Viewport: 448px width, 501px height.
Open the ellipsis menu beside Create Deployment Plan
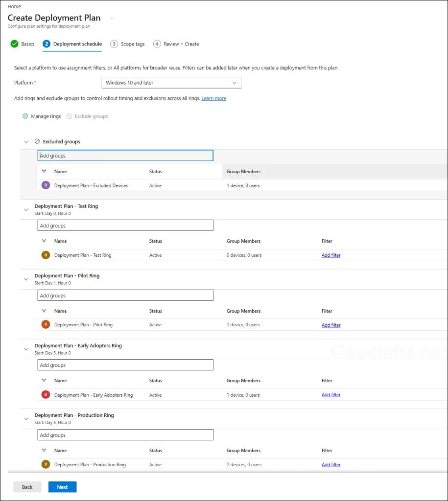(x=111, y=18)
